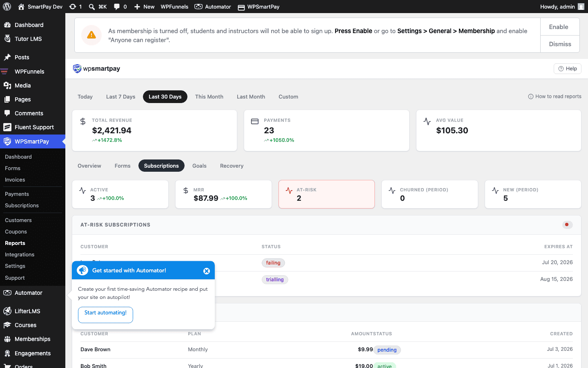Open Invoices in WPSmartPay submenu
Image resolution: width=588 pixels, height=368 pixels.
coord(15,180)
